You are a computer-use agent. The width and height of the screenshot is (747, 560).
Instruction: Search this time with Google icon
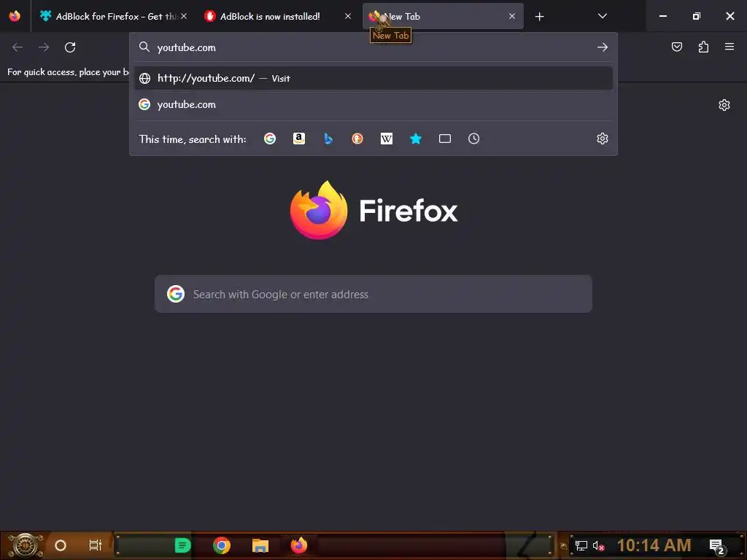270,139
